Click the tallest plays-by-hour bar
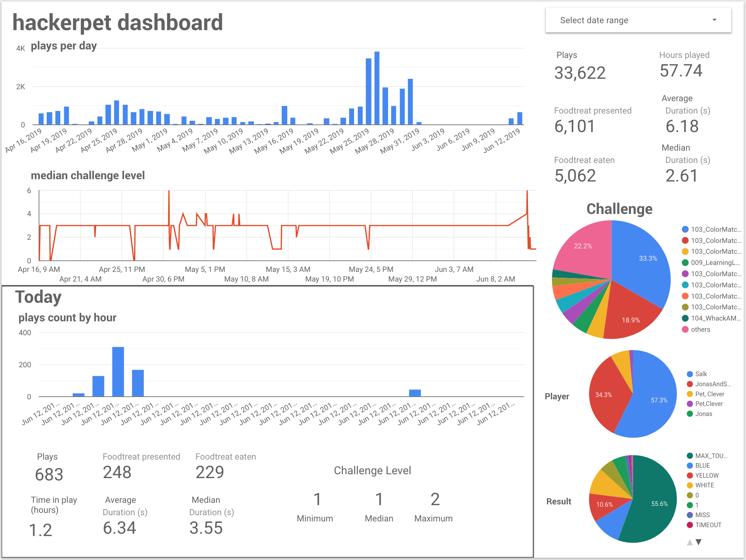Viewport: 746px width, 560px height. (x=118, y=372)
